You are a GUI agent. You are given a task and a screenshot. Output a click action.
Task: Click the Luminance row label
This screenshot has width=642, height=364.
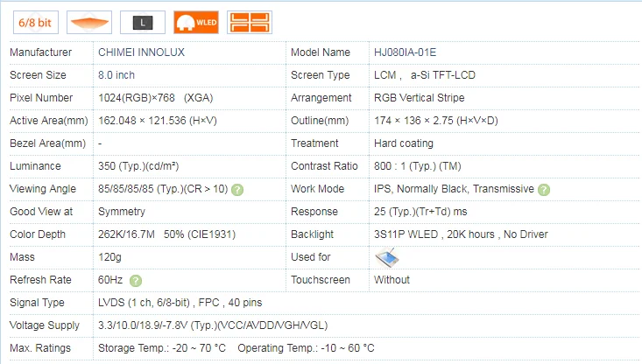coord(35,166)
